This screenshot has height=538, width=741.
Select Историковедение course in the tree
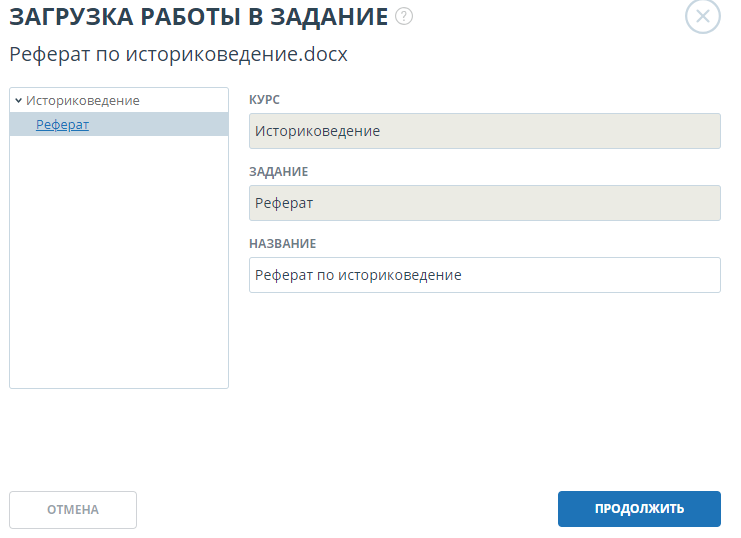(x=82, y=101)
